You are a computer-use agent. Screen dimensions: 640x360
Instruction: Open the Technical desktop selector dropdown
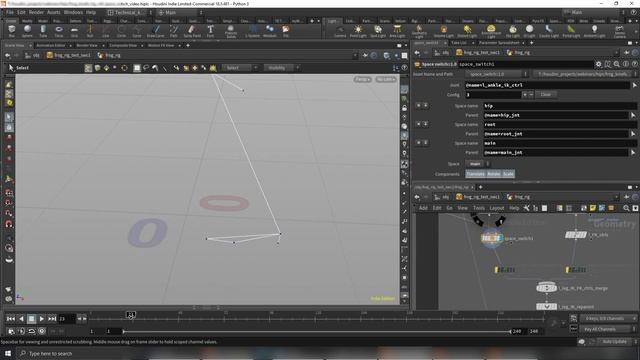pyautogui.click(x=129, y=13)
